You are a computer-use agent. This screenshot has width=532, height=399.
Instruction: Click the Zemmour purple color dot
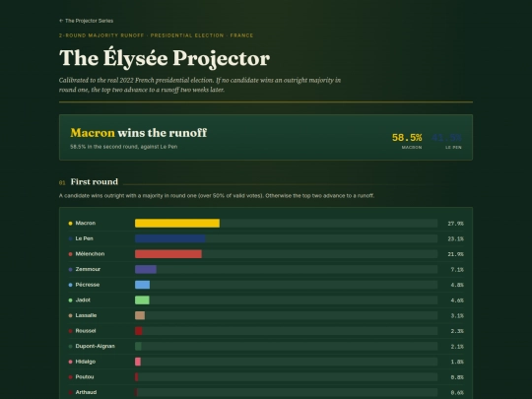point(71,269)
